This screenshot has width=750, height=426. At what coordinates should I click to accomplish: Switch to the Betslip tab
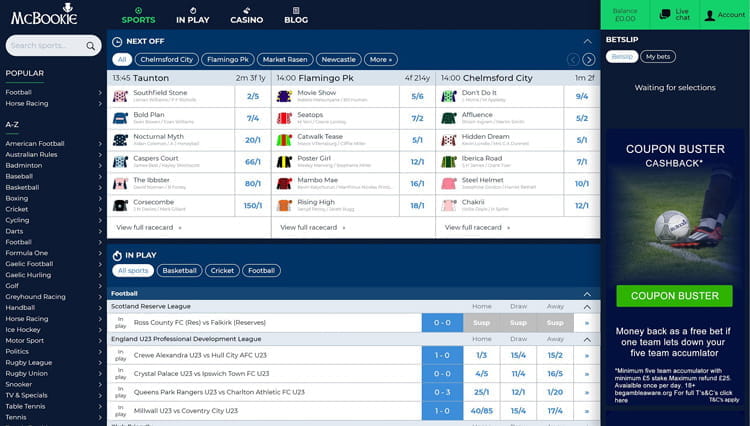click(x=622, y=56)
